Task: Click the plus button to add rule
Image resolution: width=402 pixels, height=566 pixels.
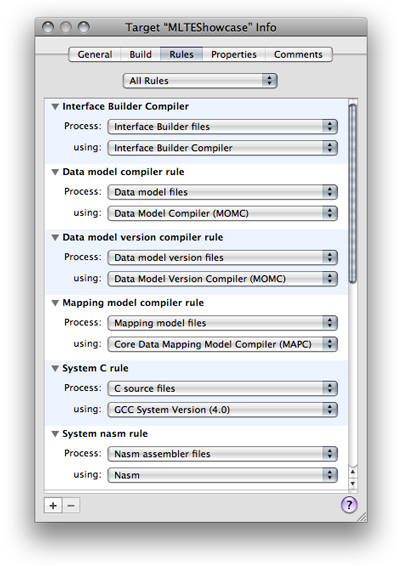Action: (x=53, y=505)
